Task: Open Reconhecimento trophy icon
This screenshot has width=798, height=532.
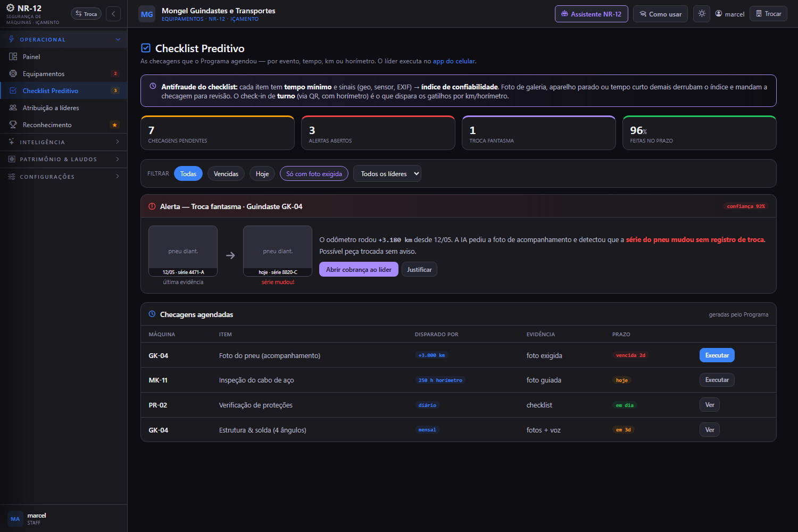Action: [x=13, y=124]
